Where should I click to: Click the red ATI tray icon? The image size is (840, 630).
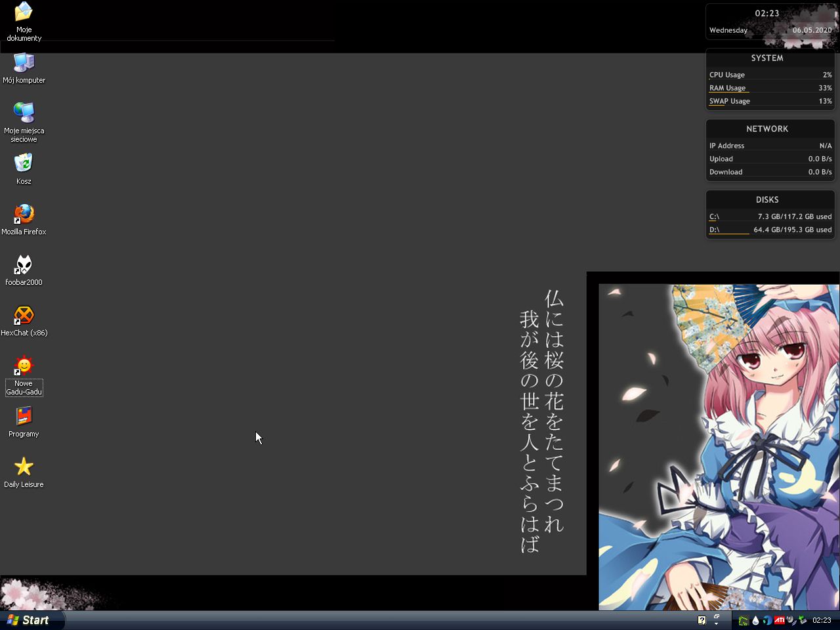(x=780, y=620)
